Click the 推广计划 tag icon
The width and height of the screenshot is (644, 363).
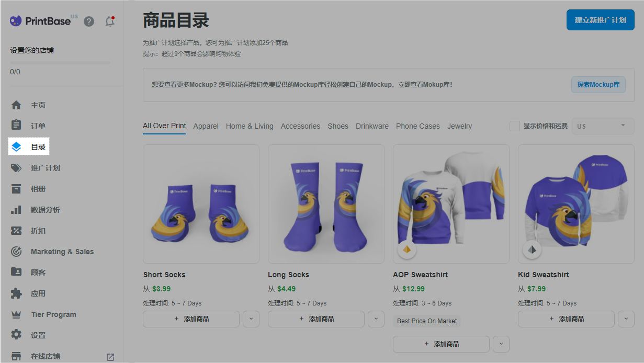pos(16,168)
